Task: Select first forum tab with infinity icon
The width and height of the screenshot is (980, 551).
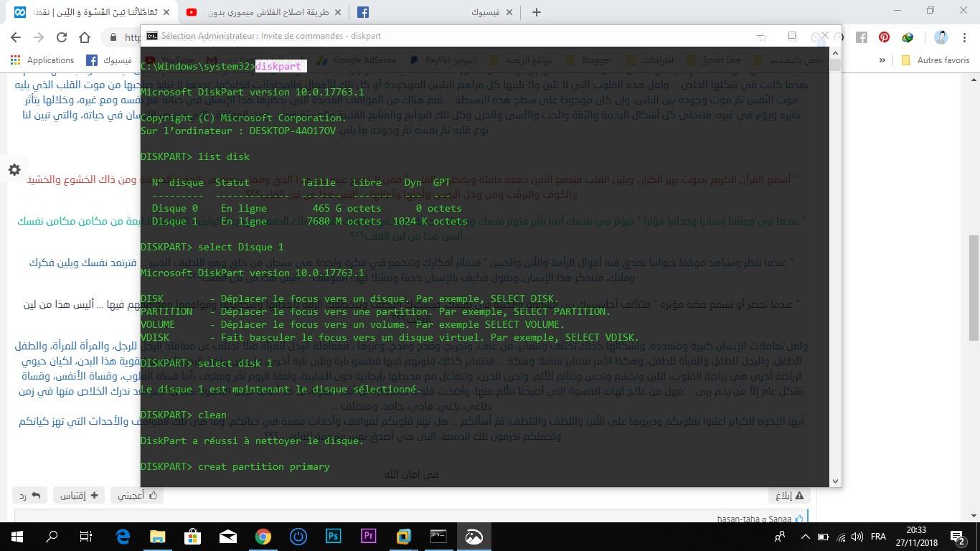Action: coord(90,12)
